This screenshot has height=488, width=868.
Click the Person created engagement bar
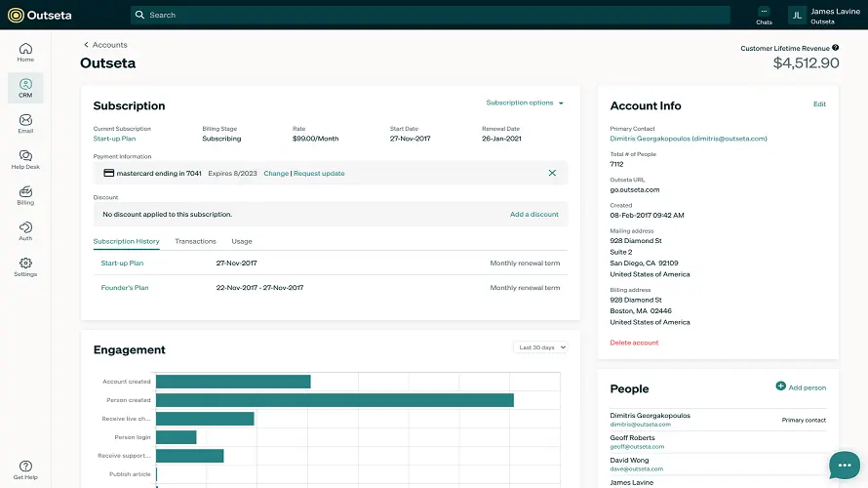pyautogui.click(x=335, y=400)
